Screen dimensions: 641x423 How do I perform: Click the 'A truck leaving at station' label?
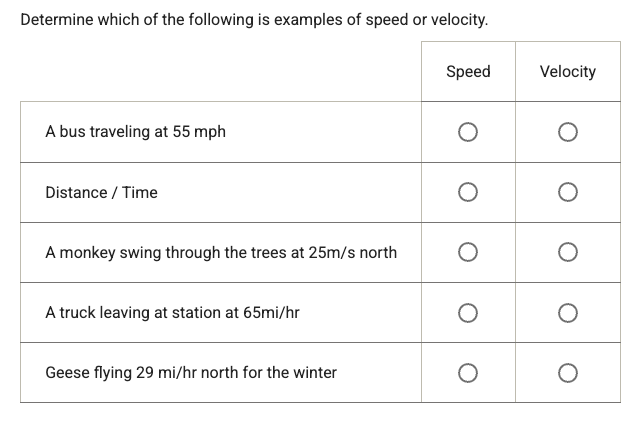pos(172,312)
